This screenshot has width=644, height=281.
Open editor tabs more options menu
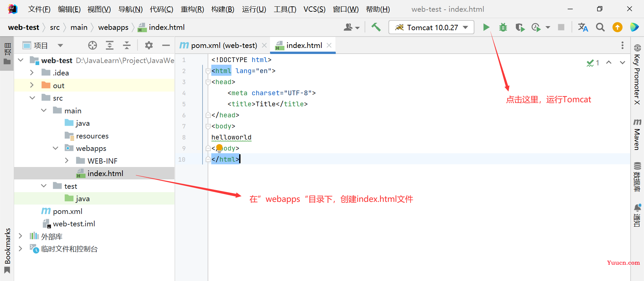point(623,45)
